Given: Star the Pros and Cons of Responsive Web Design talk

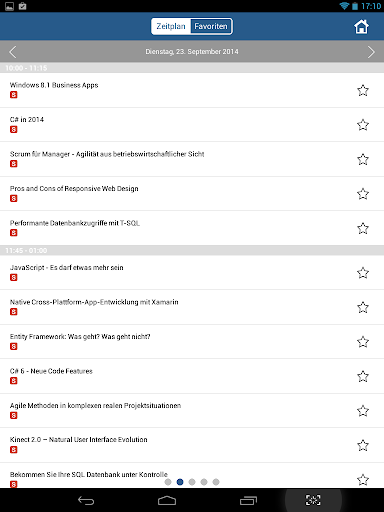Looking at the screenshot, I should (363, 194).
